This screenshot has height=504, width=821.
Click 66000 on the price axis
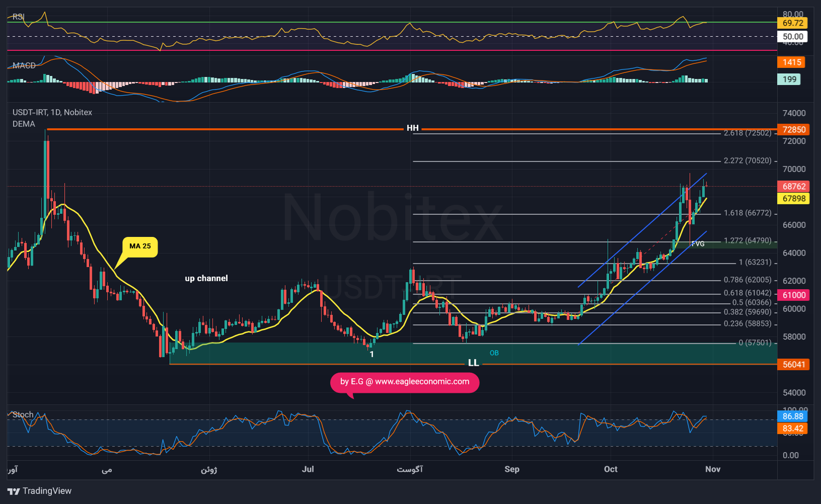(794, 225)
